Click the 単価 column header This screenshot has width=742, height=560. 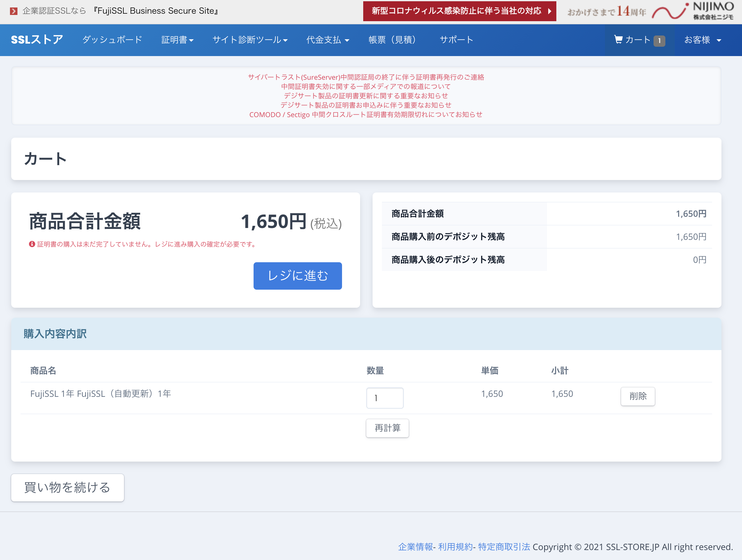coord(490,371)
